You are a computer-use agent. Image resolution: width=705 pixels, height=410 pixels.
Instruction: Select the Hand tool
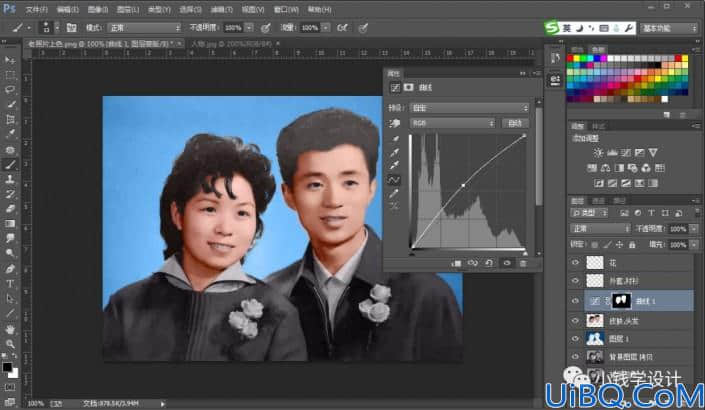tap(9, 329)
